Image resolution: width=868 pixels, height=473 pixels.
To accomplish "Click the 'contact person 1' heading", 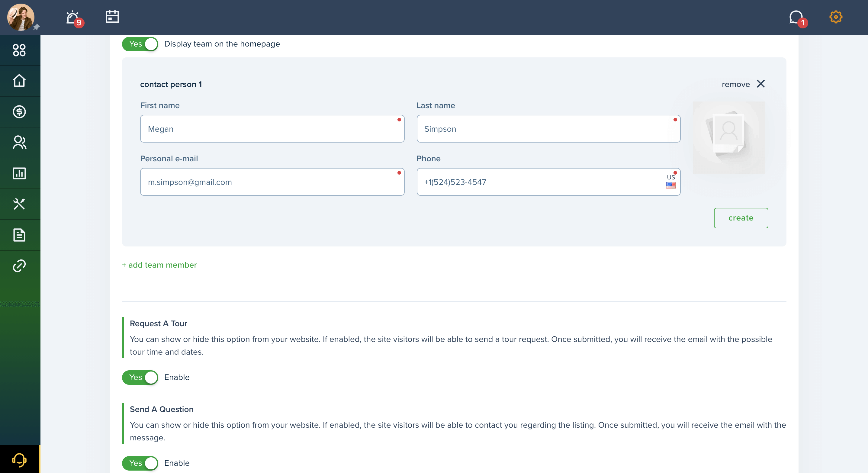I will [171, 85].
